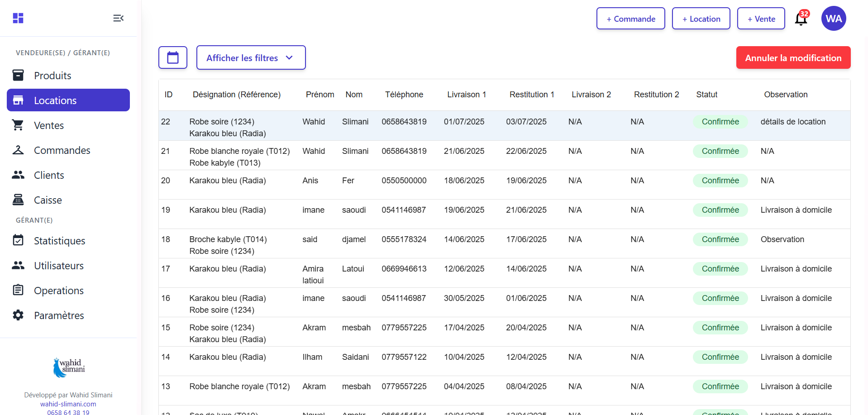Viewport: 868px width, 415px height.
Task: Click 'détails de location' observation
Action: tap(793, 122)
